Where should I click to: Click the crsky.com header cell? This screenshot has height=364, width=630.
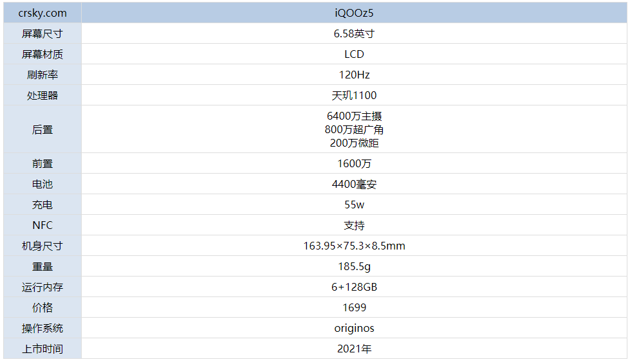pyautogui.click(x=42, y=13)
